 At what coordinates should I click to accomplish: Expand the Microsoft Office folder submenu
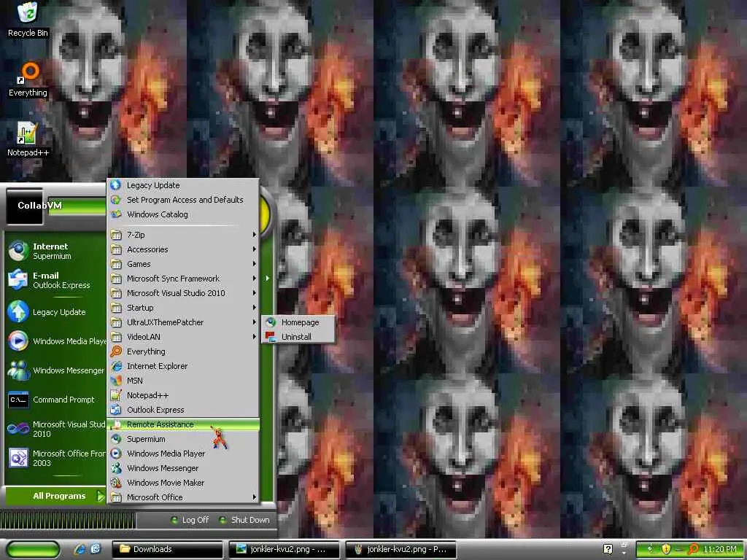pyautogui.click(x=183, y=497)
